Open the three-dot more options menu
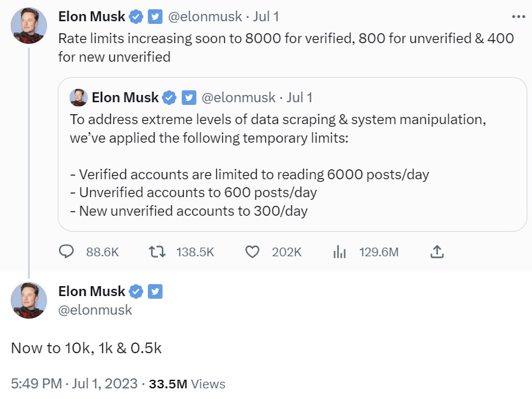Screen dimensions: 532x399 (x=519, y=17)
